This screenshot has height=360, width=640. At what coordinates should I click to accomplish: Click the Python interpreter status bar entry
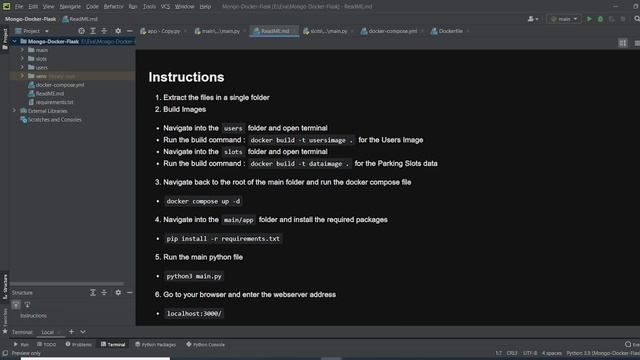[603, 353]
